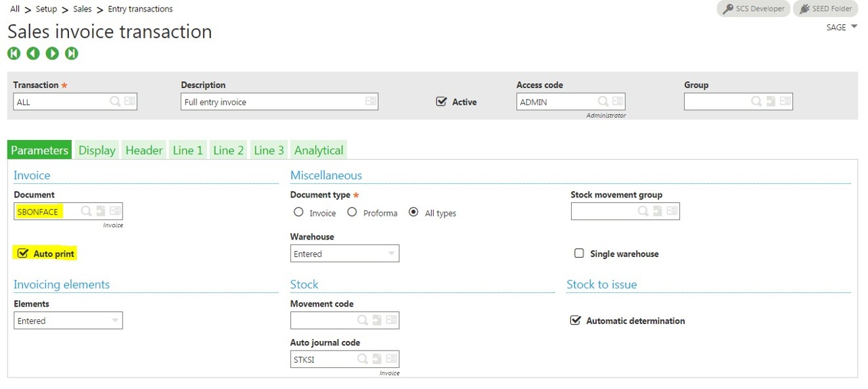Enable the Single warehouse checkbox
Image resolution: width=868 pixels, height=389 pixels.
click(x=579, y=253)
